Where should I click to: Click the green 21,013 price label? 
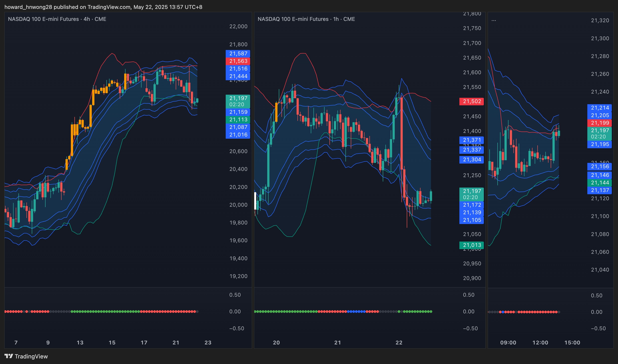coord(471,245)
